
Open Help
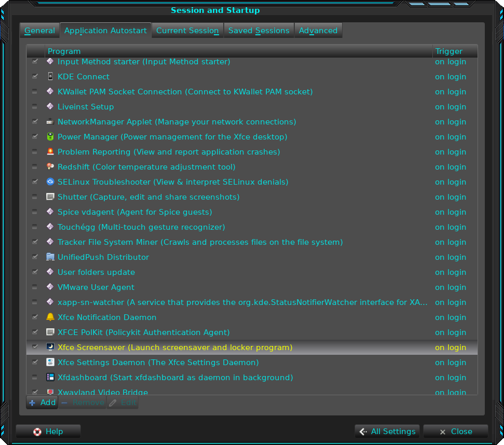coord(48,431)
